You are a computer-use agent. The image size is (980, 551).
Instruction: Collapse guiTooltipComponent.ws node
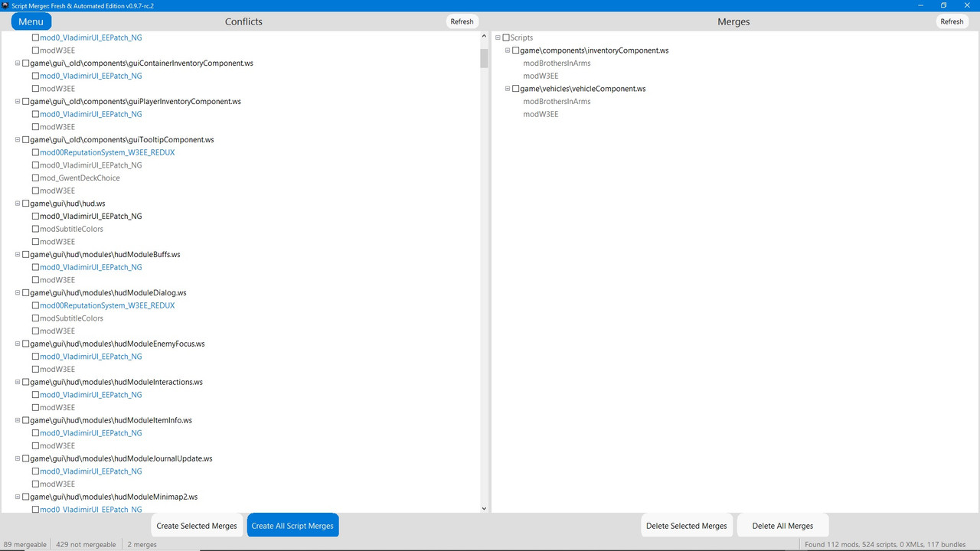18,139
